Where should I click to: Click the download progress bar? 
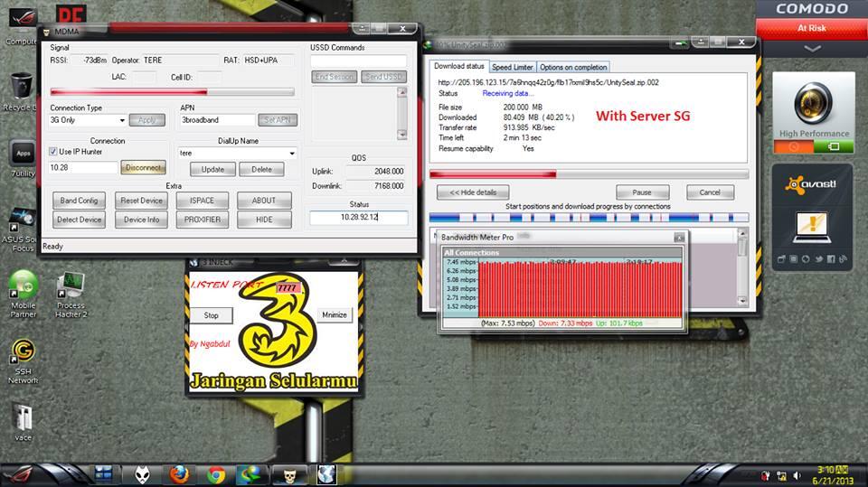tap(589, 174)
